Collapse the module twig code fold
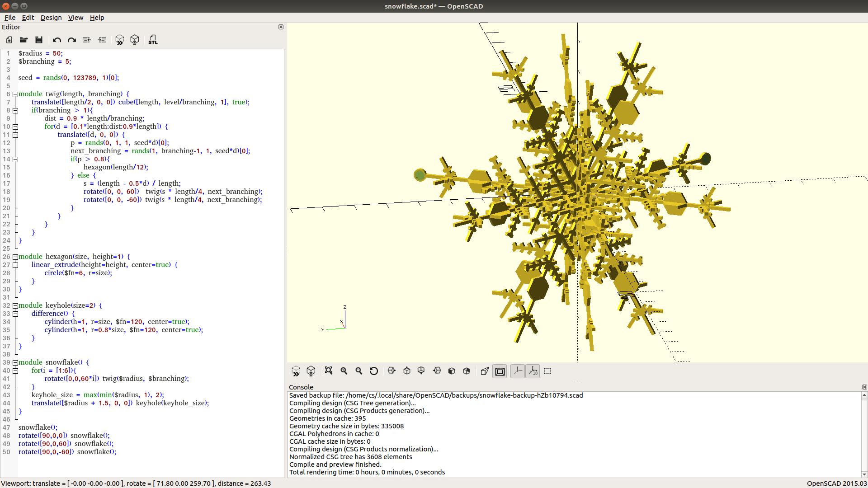 [x=15, y=94]
